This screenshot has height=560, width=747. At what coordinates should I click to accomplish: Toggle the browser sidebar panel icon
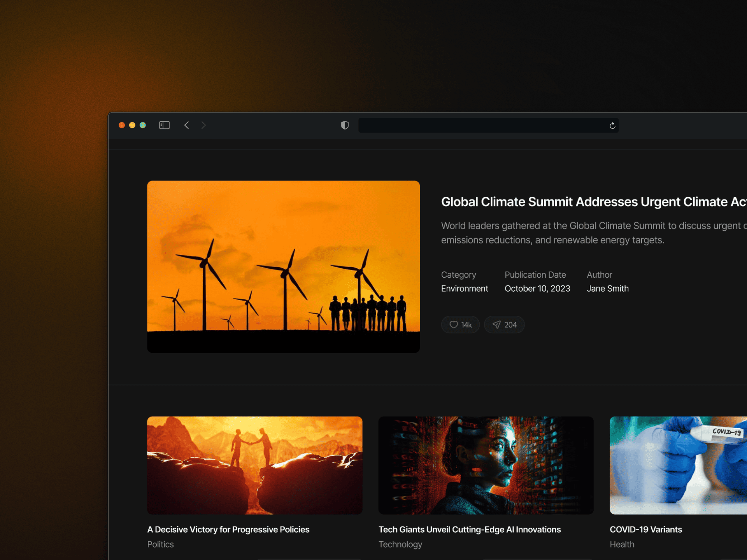point(164,125)
